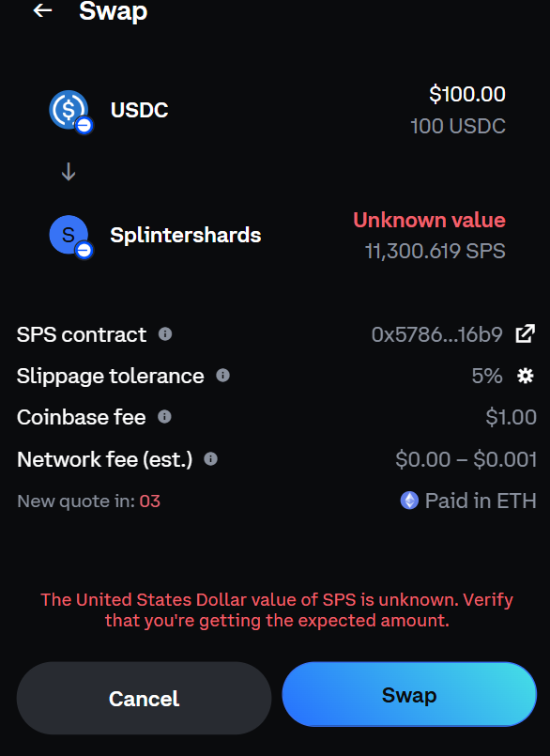Show Slippage tolerance info icon
550x756 pixels.
click(x=222, y=375)
